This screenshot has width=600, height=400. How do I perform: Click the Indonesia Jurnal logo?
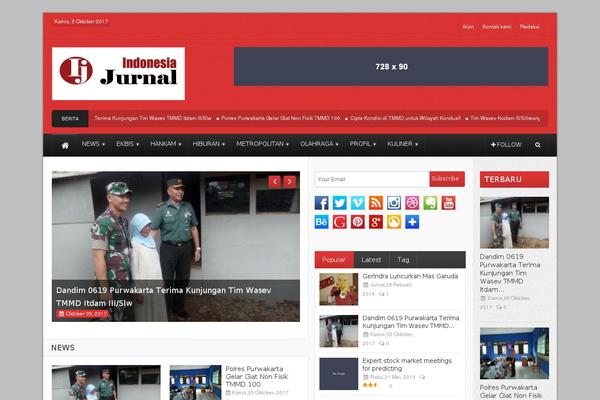(118, 73)
